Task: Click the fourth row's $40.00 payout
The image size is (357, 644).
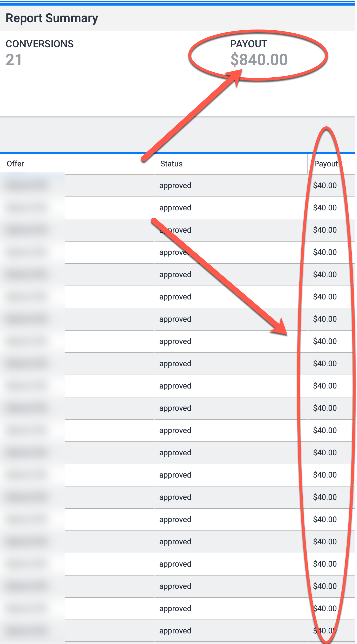Action: click(x=325, y=252)
